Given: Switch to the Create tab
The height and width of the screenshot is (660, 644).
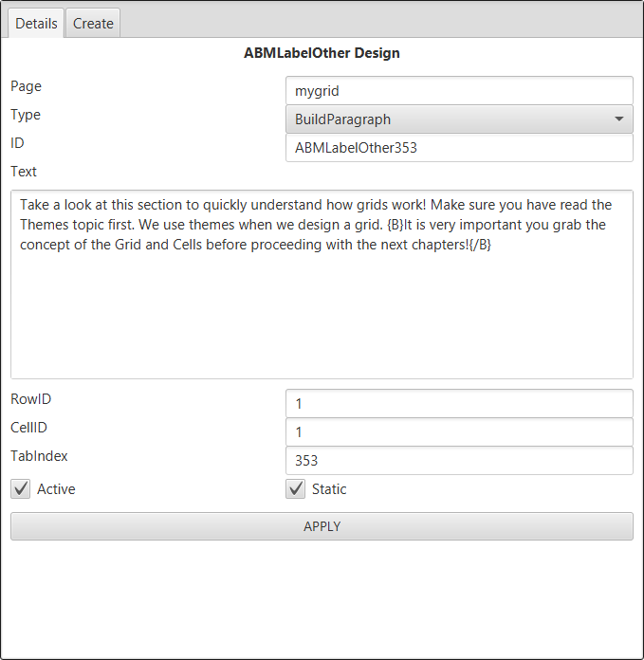Looking at the screenshot, I should point(93,23).
